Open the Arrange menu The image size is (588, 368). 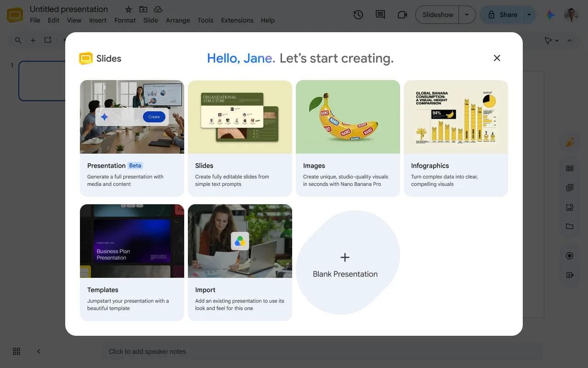[x=178, y=20]
